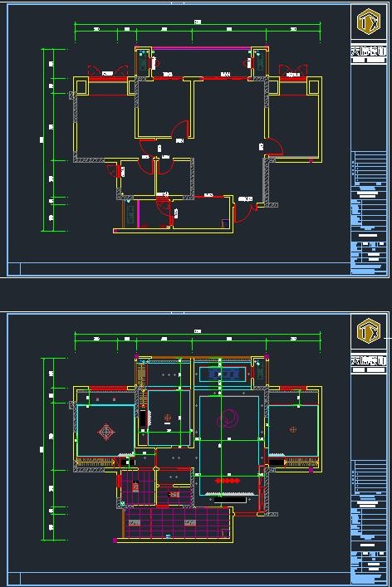Viewport: 392px width, 587px height.
Task: Select the magenta line along the top balcony
Action: tap(200, 48)
